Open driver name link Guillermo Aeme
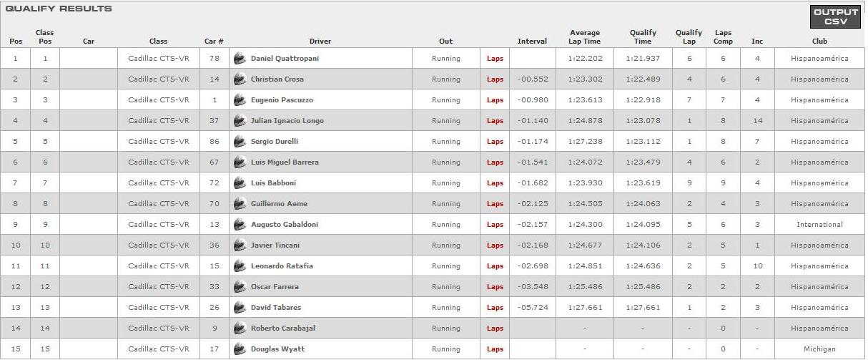Viewport: 868px width, 360px height. click(279, 204)
